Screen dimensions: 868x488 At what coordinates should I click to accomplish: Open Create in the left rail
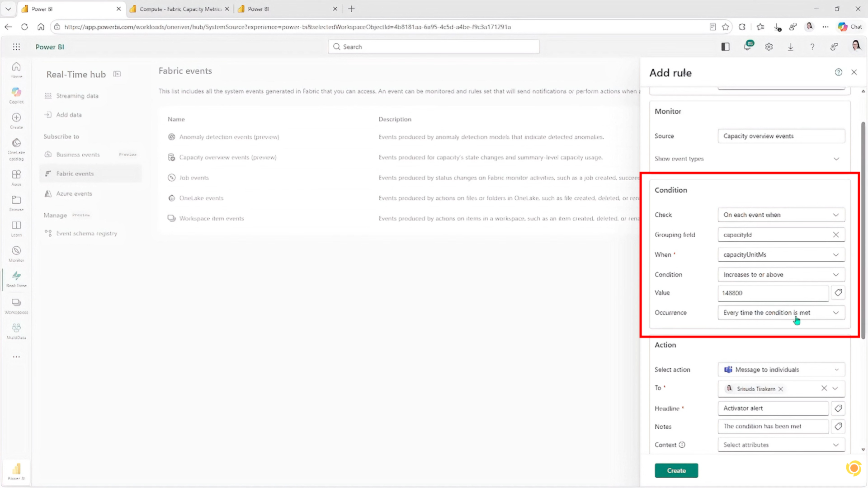pos(16,120)
